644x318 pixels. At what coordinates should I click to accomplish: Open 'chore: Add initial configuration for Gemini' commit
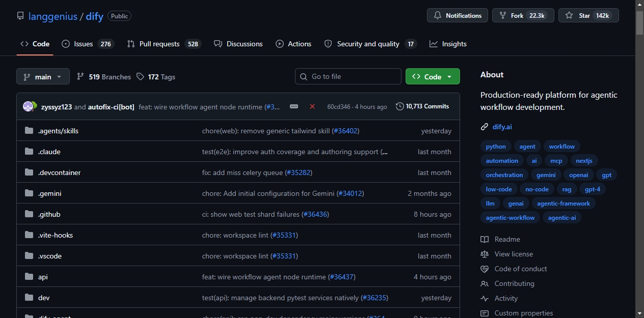tap(269, 193)
